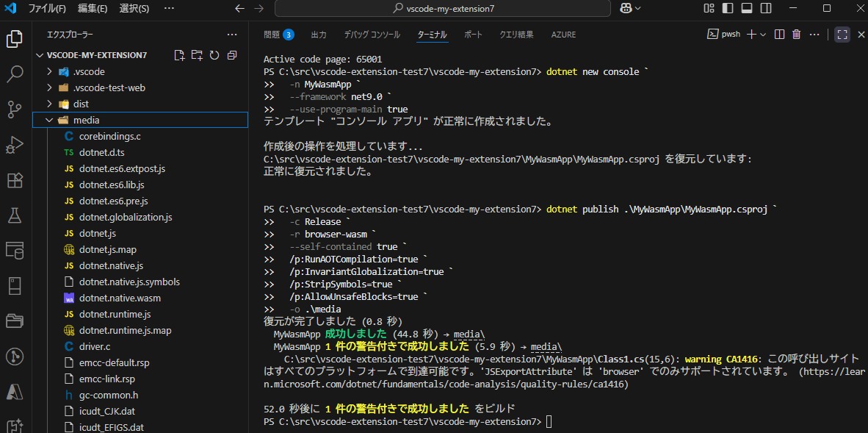Click the first media\ output link
Viewport: 868px width, 433px height.
pyautogui.click(x=469, y=334)
